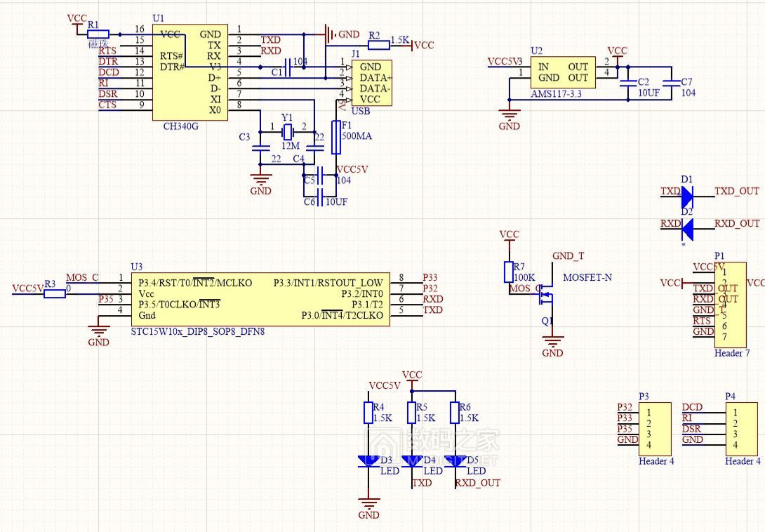765x532 pixels.
Task: Click the F1 500MA fuse symbol
Action: (x=335, y=137)
